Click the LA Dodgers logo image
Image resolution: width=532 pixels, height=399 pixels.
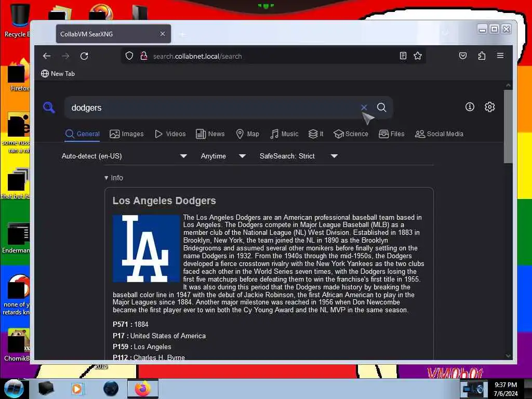tap(146, 248)
